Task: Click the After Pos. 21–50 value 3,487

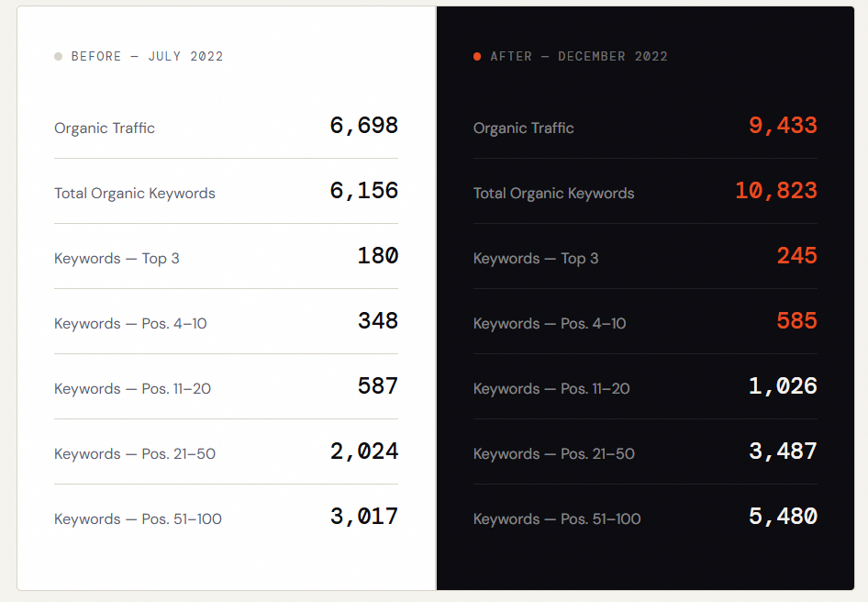Action: (x=783, y=451)
